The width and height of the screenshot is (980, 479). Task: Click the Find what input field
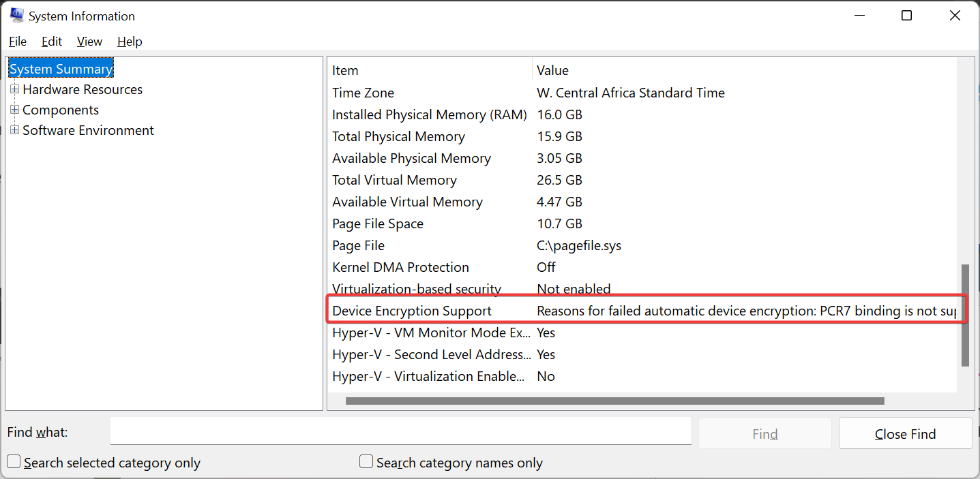401,433
